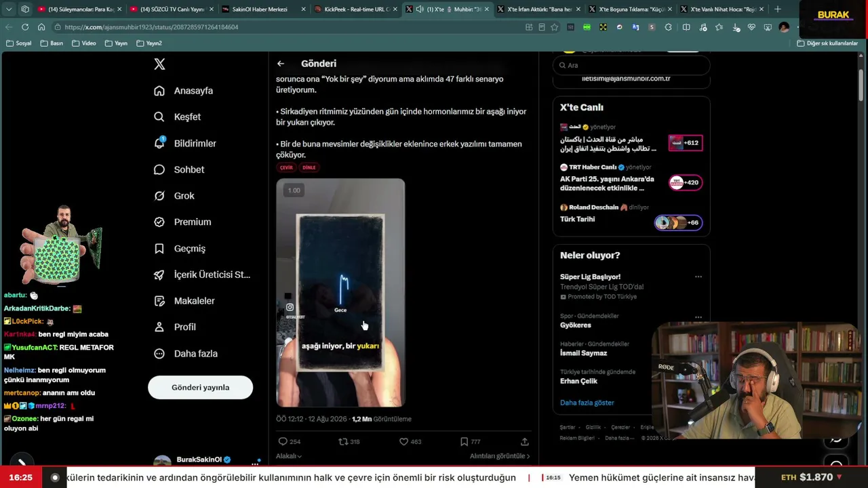The height and width of the screenshot is (488, 868).
Task: Reload the page in browser toolbar
Action: [25, 27]
